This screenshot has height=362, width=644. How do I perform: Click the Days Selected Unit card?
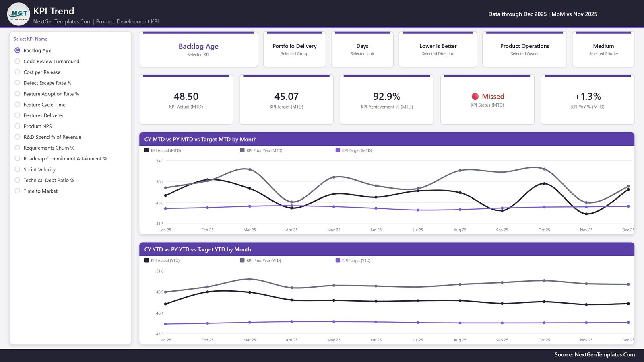coord(362,49)
